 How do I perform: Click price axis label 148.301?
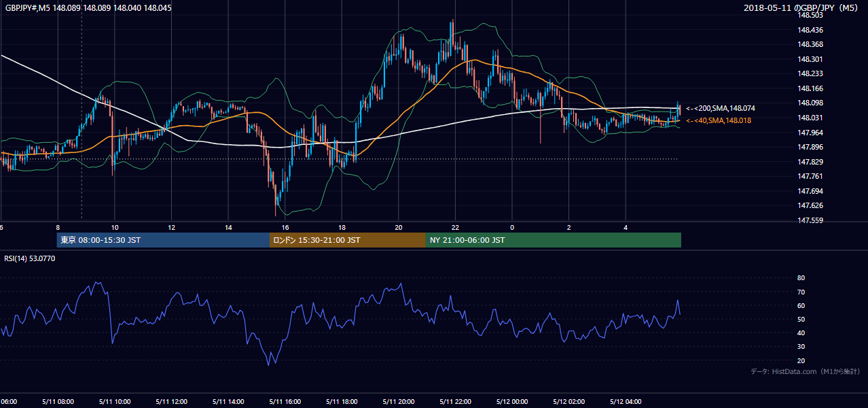coord(810,59)
